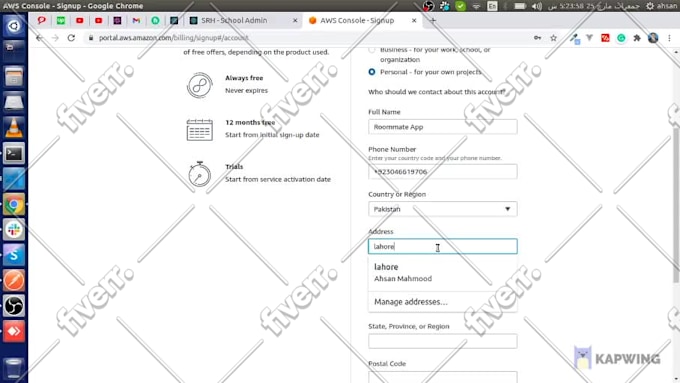This screenshot has height=383, width=680.
Task: Open the system settings gear menu
Action: [x=650, y=6]
